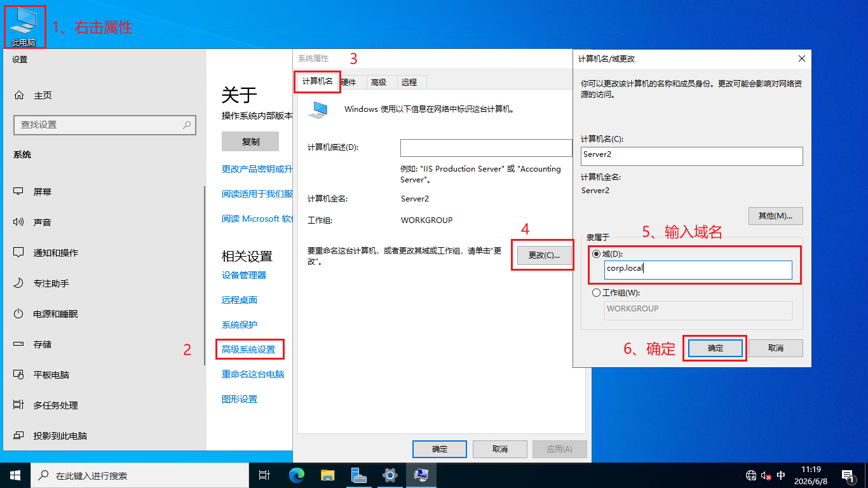Click the search magnifier in Settings search box

187,125
